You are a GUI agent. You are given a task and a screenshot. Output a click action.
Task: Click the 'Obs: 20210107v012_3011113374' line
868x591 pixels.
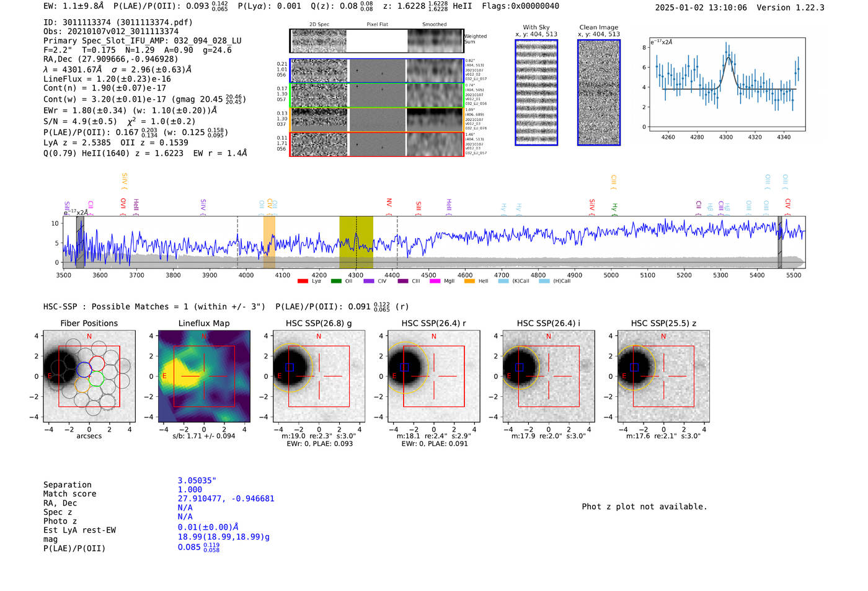(111, 32)
